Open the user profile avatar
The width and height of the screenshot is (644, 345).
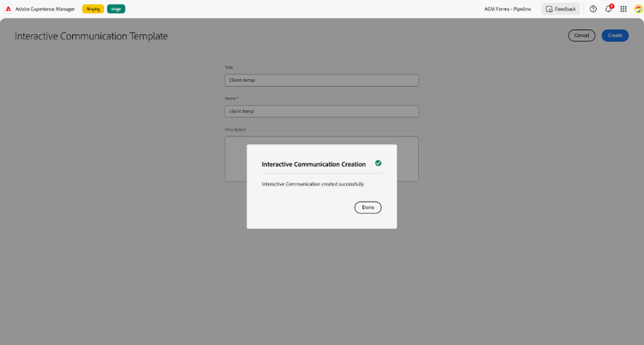tap(638, 9)
